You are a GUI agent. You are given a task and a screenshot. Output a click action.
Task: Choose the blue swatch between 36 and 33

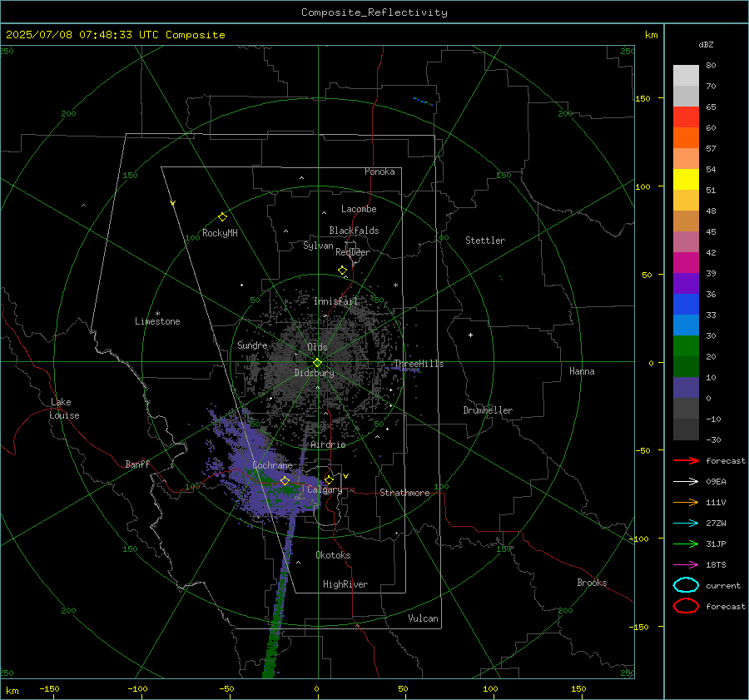[686, 305]
